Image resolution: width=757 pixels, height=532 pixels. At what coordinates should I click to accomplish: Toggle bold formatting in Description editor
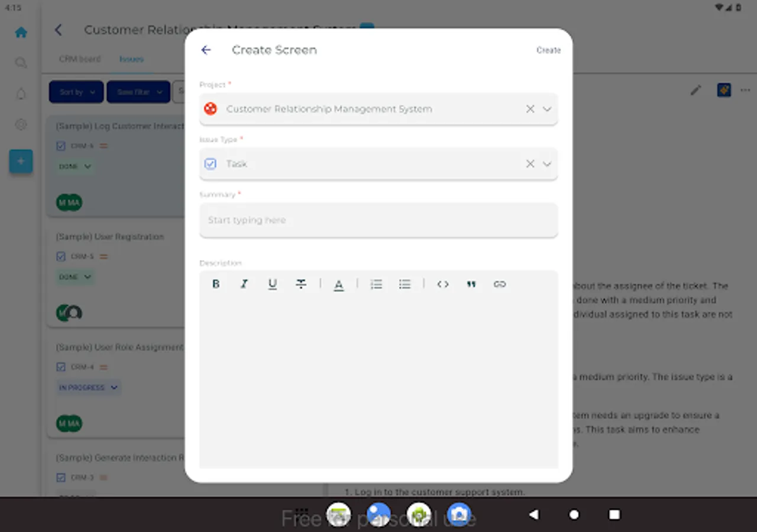point(215,284)
